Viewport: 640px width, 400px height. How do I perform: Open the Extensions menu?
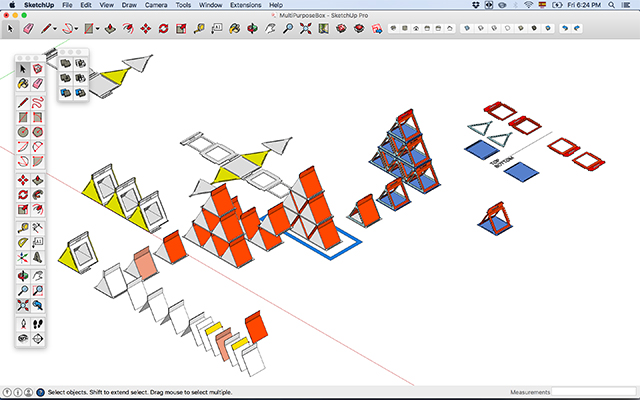pos(246,5)
